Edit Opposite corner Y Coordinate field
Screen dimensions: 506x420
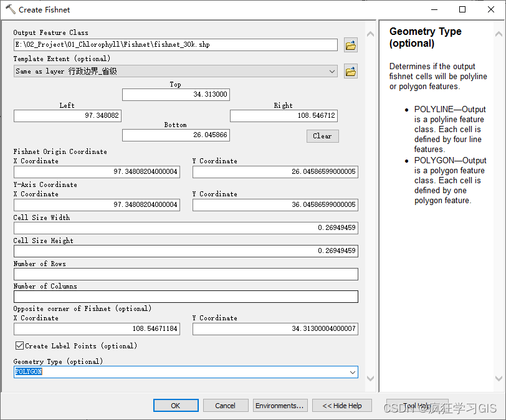pyautogui.click(x=275, y=329)
